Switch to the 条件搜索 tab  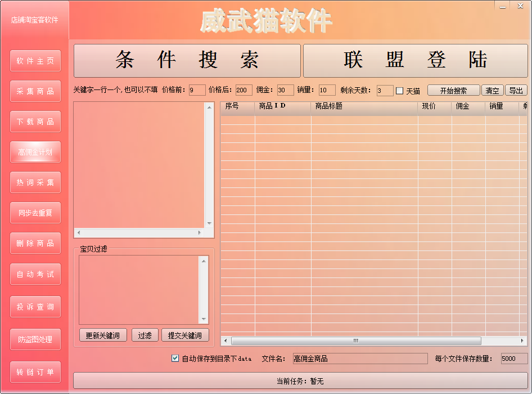tap(187, 60)
